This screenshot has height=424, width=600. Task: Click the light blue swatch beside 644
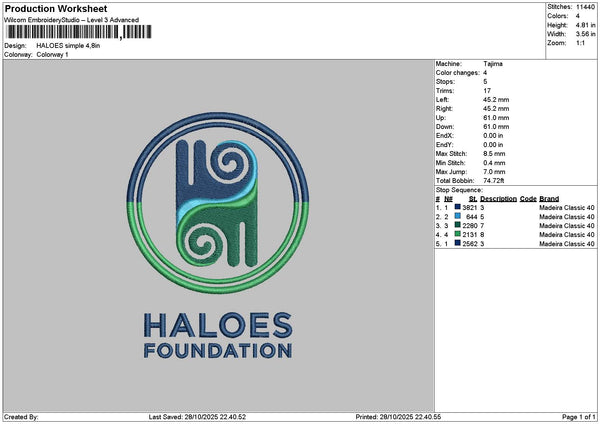point(457,216)
